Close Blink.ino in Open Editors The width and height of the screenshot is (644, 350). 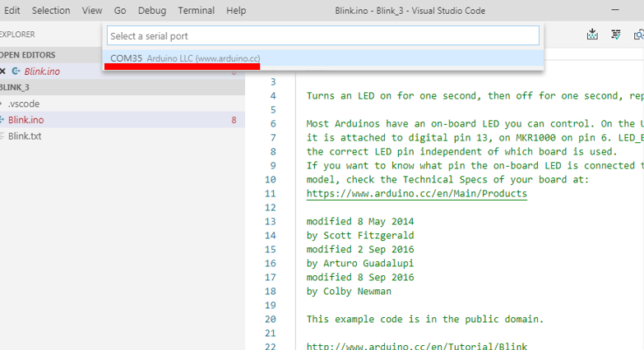click(2, 71)
